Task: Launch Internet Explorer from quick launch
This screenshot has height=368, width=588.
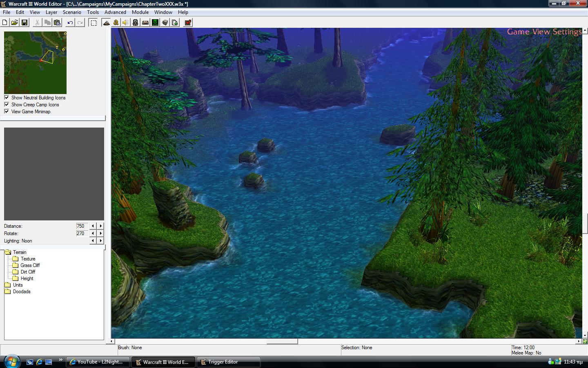Action: pyautogui.click(x=39, y=362)
